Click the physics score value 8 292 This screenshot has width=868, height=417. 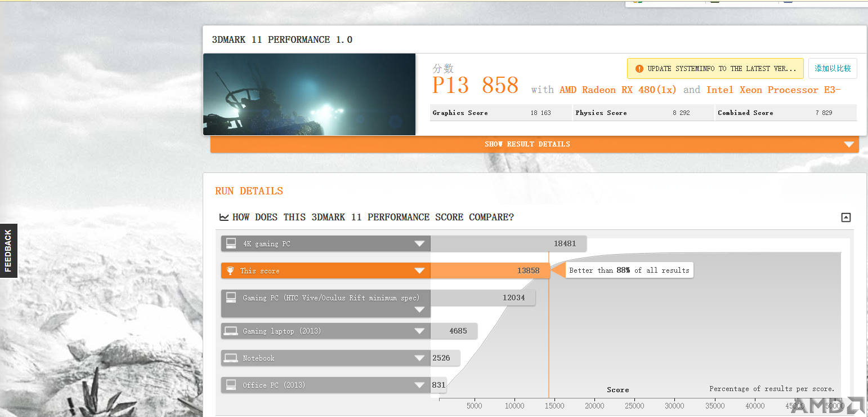pyautogui.click(x=681, y=113)
